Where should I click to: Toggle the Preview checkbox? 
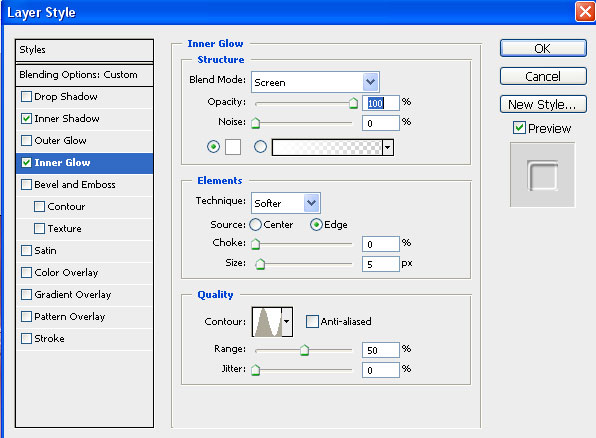click(x=519, y=128)
